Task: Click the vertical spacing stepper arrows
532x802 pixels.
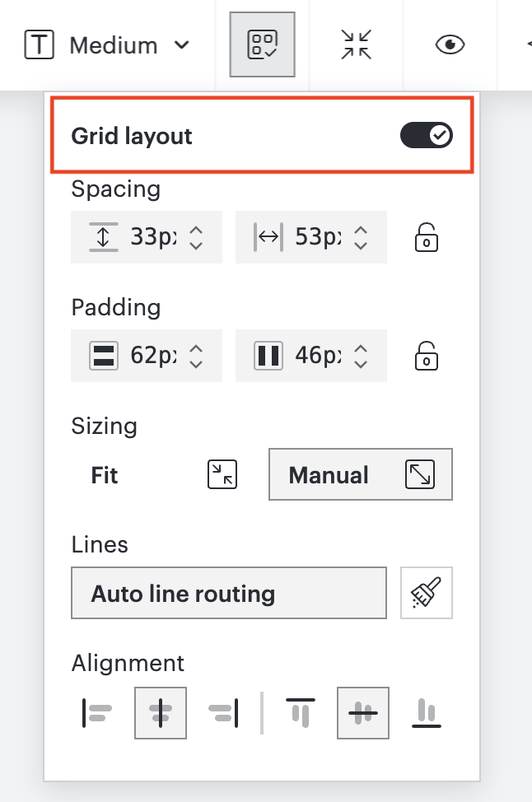Action: tap(197, 237)
